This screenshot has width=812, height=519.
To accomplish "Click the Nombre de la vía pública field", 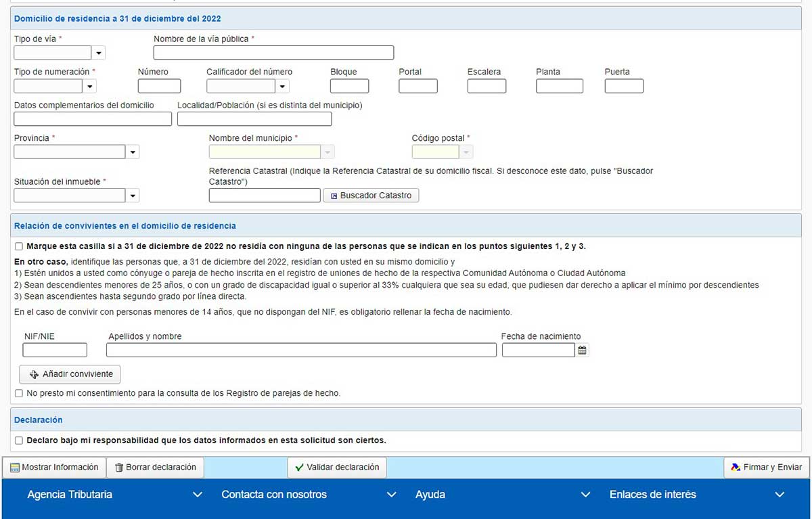I will 273,53.
